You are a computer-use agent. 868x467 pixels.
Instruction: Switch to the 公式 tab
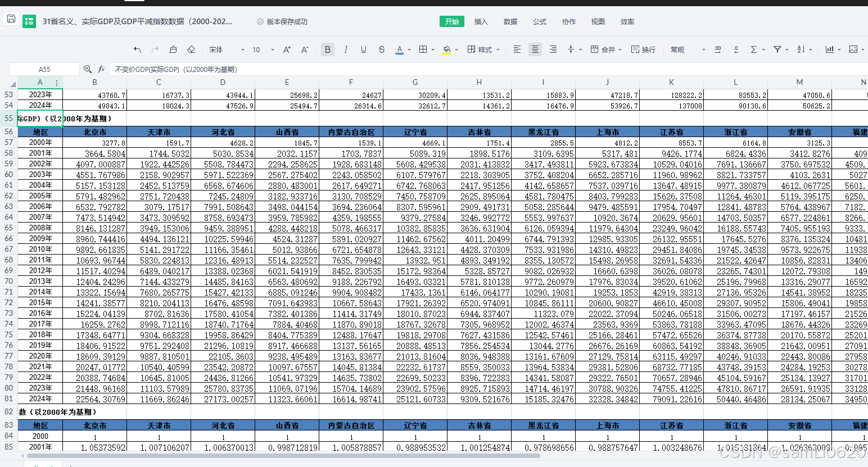click(x=540, y=21)
